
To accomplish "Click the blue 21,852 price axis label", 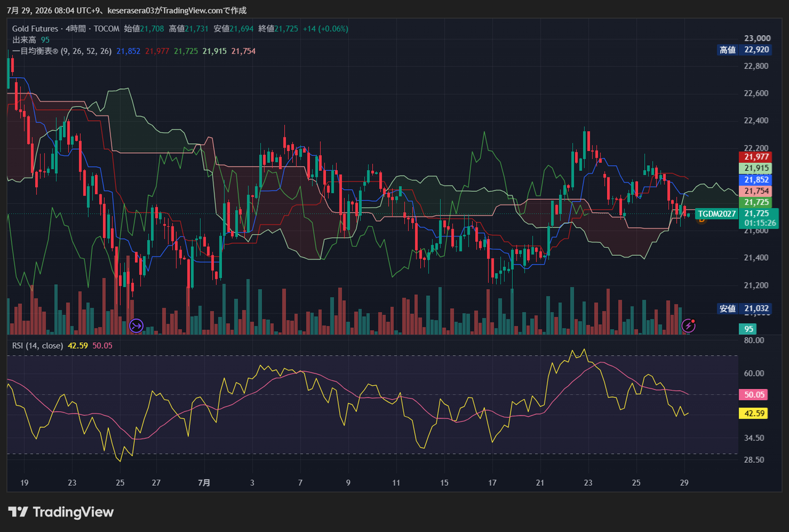I will coord(756,180).
